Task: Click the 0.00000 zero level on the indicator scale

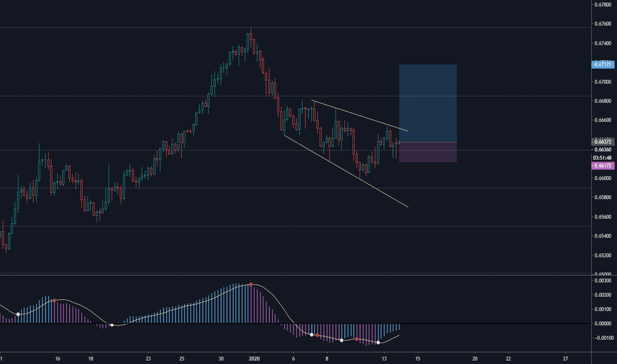Action: tap(602, 324)
